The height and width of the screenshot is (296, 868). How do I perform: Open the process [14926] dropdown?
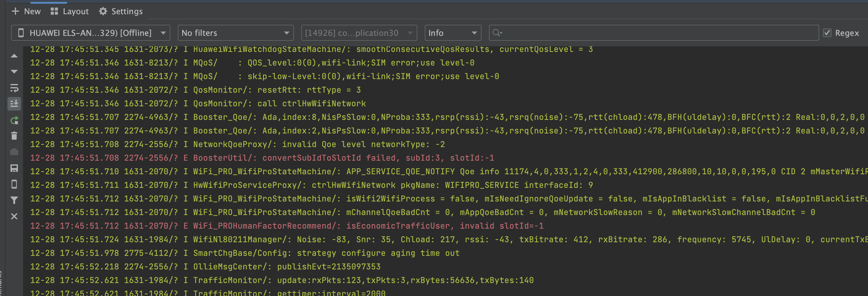point(359,33)
